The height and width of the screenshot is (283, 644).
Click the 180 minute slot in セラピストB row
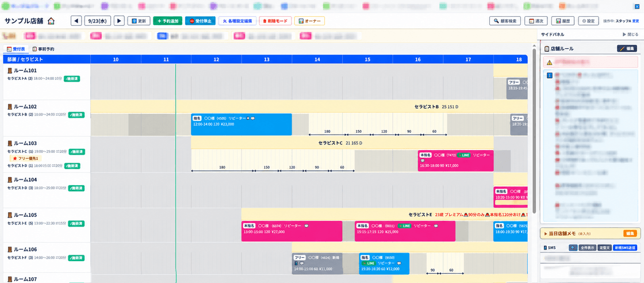coord(327,133)
